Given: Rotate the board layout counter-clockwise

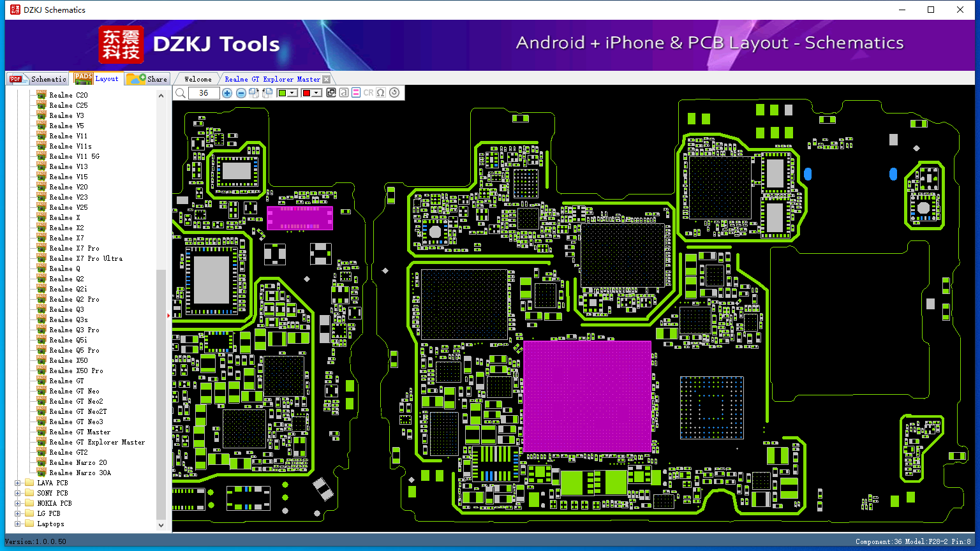Looking at the screenshot, I should (267, 93).
